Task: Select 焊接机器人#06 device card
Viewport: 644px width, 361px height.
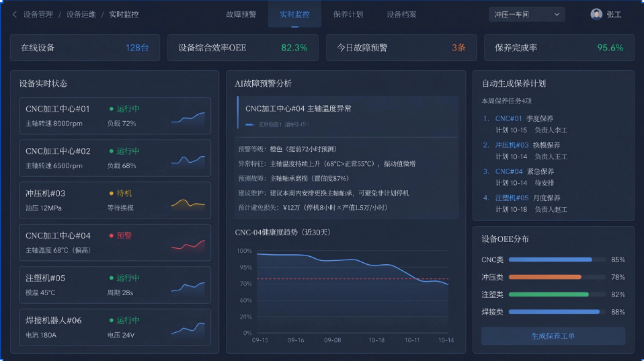Action: coord(115,327)
